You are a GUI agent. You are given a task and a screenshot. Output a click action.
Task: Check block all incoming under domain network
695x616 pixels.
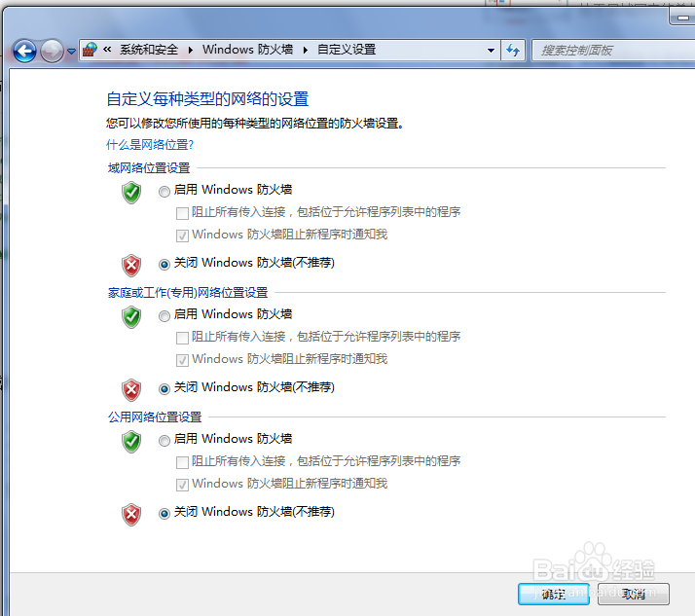point(182,213)
